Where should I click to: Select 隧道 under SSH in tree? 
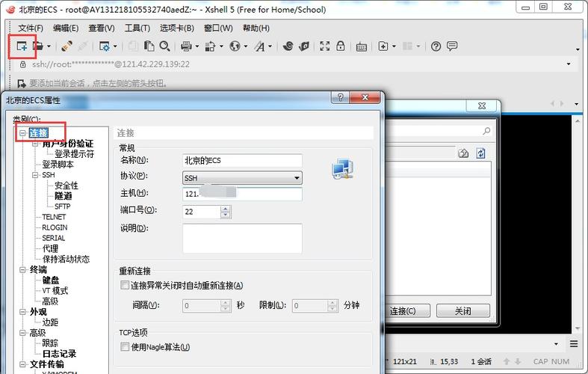[x=63, y=196]
